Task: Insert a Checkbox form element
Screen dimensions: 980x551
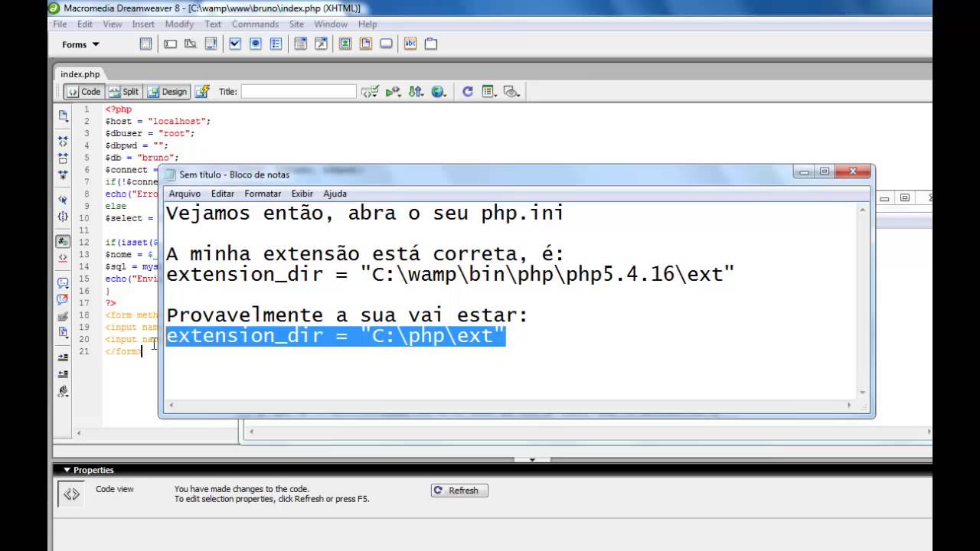Action: tap(235, 44)
